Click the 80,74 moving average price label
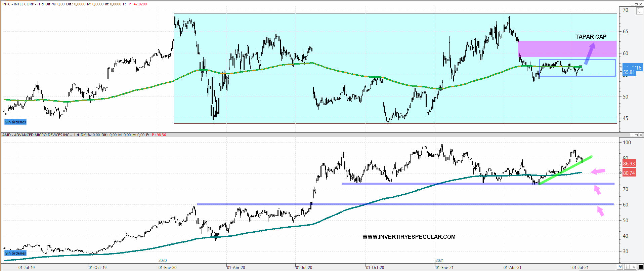 629,173
